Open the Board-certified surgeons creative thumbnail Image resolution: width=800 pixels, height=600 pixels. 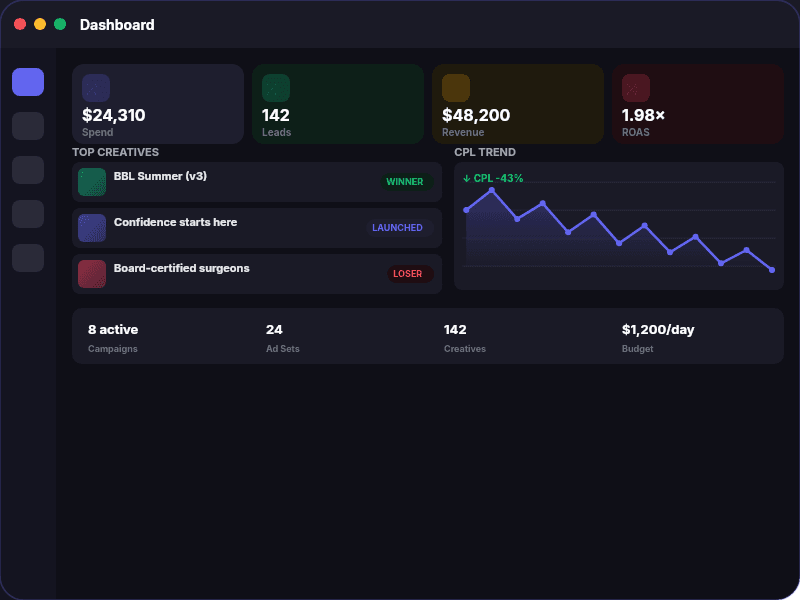92,273
